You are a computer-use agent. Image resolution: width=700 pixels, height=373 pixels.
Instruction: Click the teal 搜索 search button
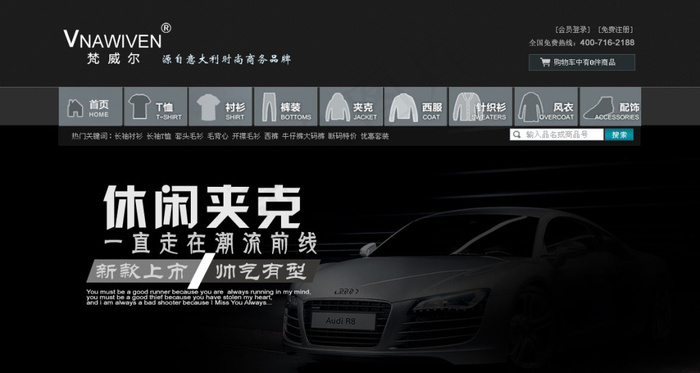pos(619,134)
